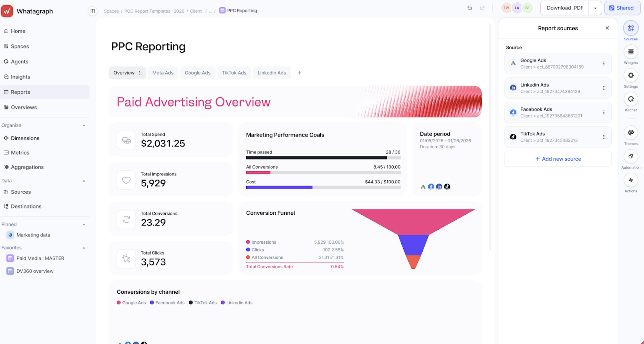Click the SF user avatar
This screenshot has width=644, height=344.
[x=528, y=8]
